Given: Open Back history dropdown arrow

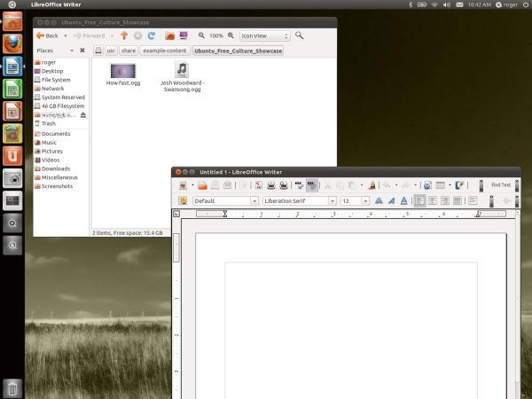Looking at the screenshot, I should (x=66, y=35).
